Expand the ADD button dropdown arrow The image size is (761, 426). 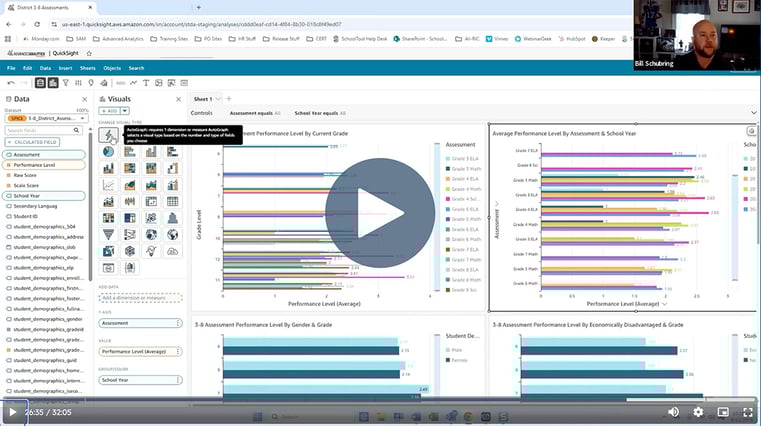tap(125, 111)
